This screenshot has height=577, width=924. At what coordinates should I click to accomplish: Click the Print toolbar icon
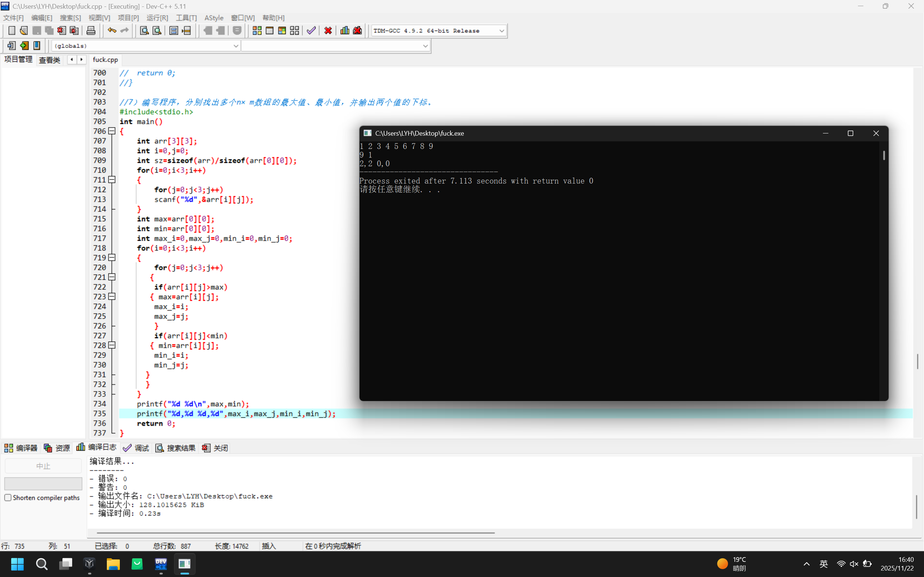91,31
